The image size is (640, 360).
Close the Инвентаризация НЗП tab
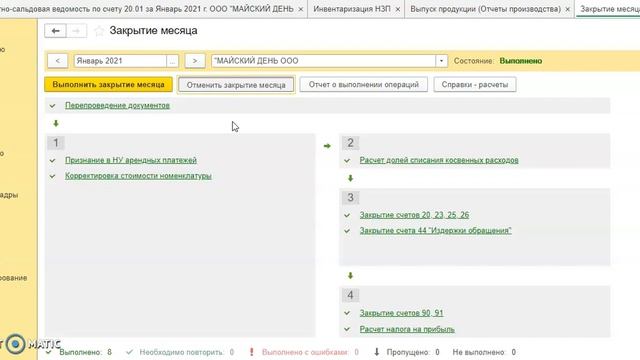[398, 9]
